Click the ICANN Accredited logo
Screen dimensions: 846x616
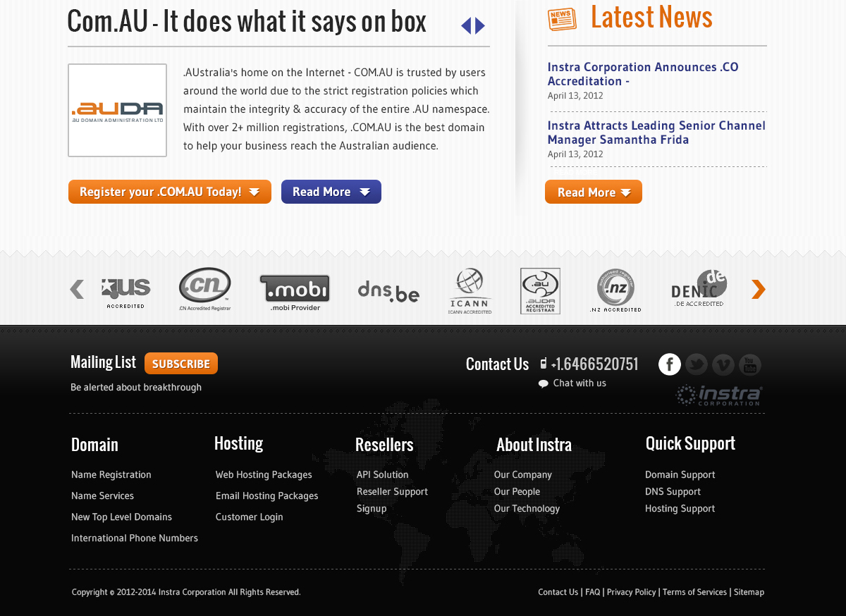[x=470, y=290]
